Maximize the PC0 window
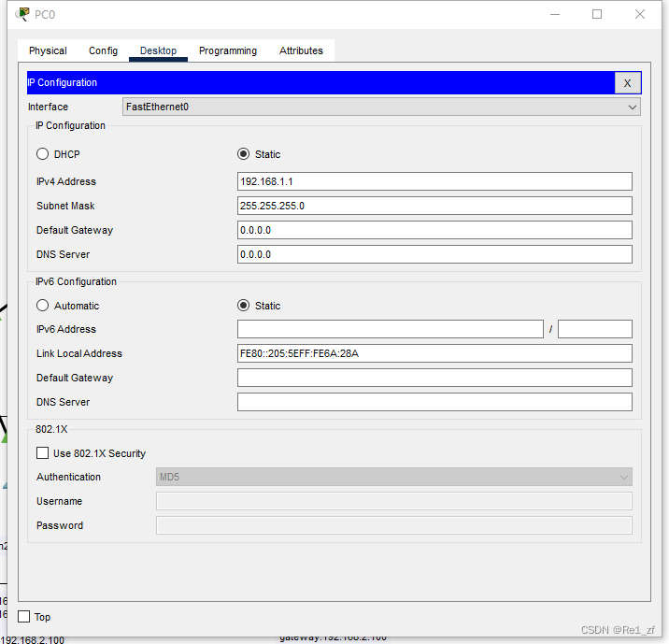Screen dimensions: 669x644 point(597,15)
